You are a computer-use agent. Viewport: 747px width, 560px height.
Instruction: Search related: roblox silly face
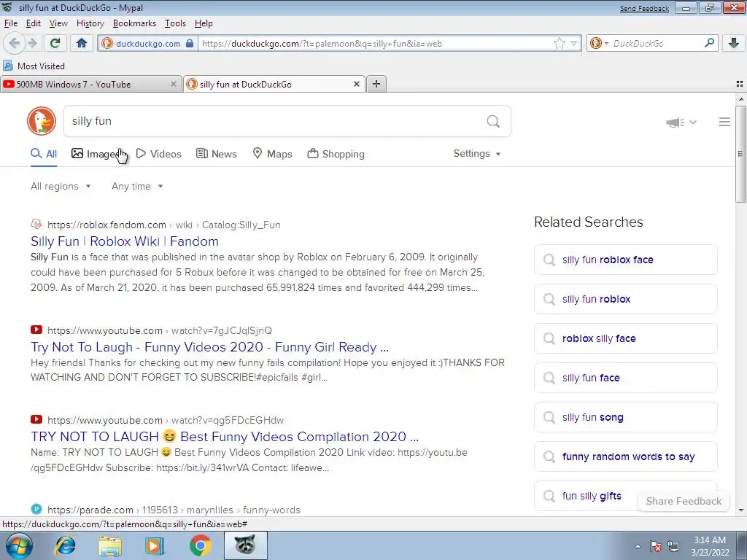[625, 338]
